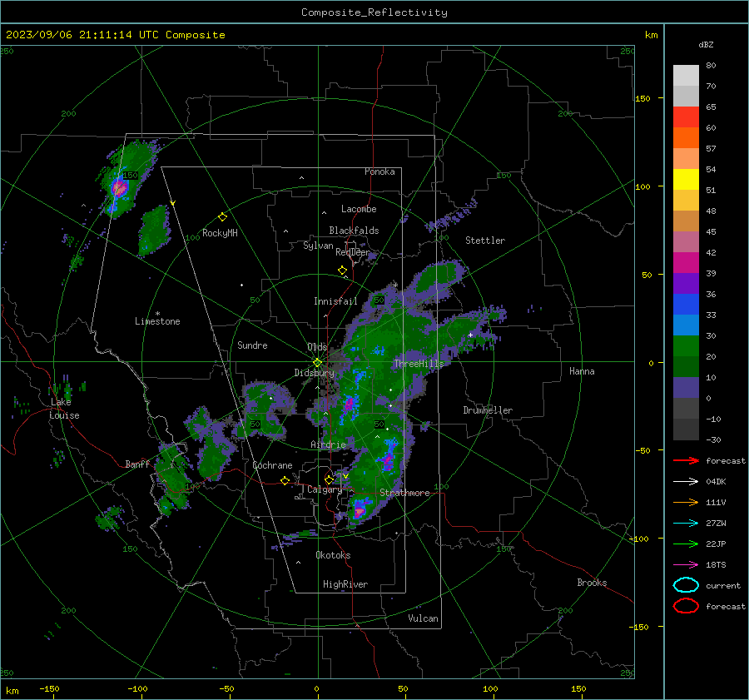Screen dimensions: 749x700
Task: Select the light gray 70-80 dBZ swatch
Action: point(686,76)
